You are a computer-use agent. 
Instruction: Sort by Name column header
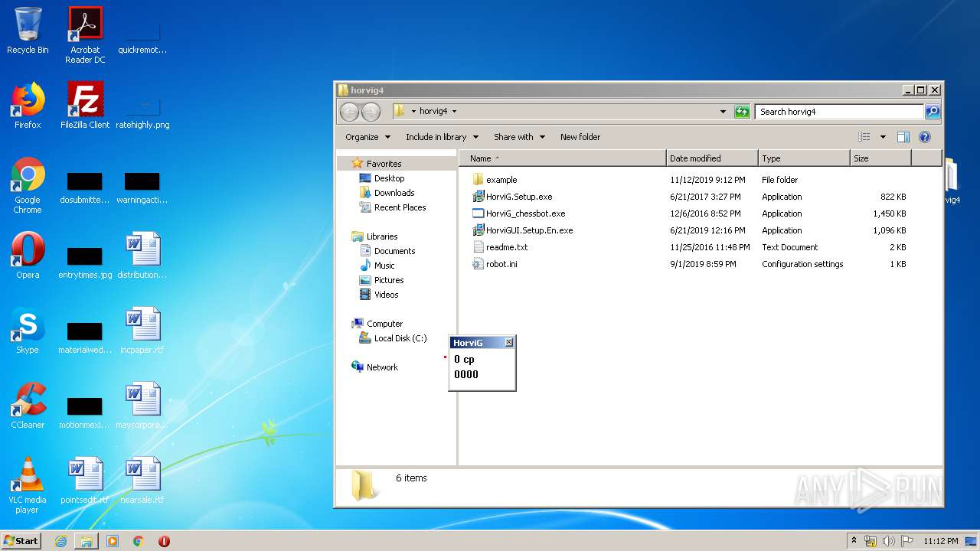point(563,158)
